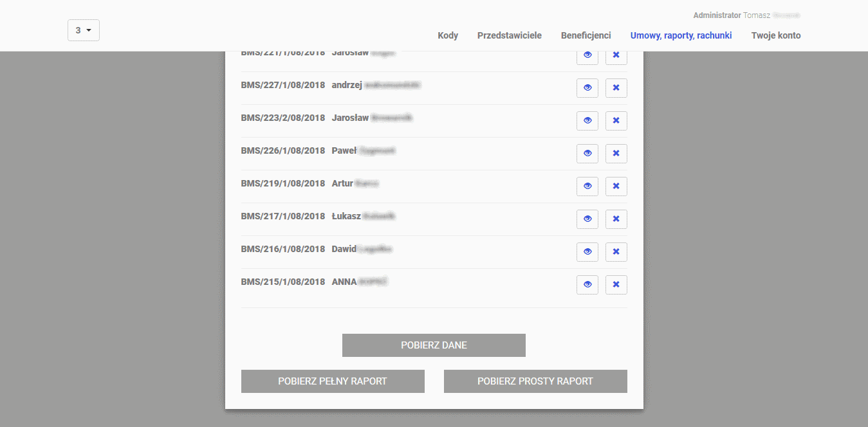Open the number 3 dropdown selector
The image size is (868, 427).
(x=84, y=30)
